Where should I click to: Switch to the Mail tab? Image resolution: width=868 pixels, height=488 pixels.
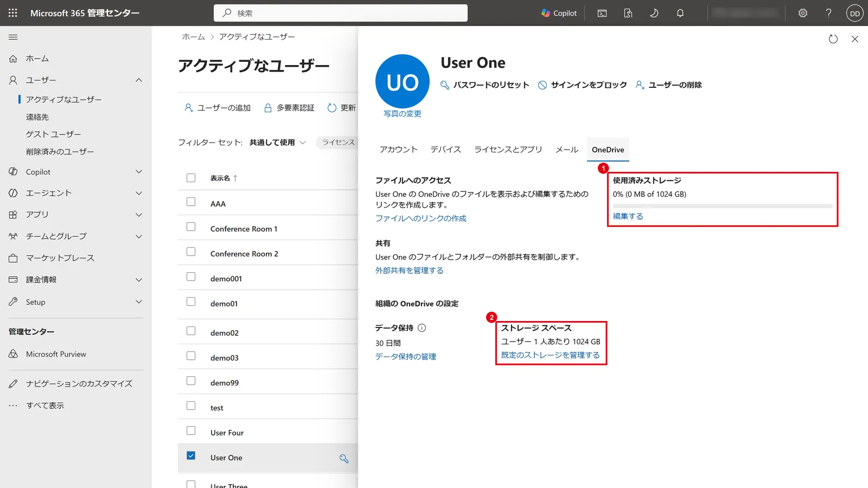567,150
